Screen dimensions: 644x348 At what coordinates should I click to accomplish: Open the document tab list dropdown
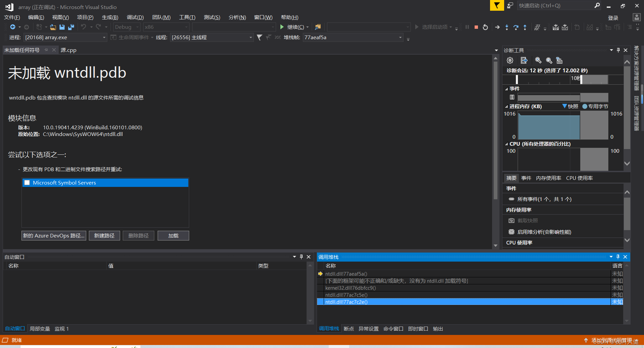click(x=496, y=50)
